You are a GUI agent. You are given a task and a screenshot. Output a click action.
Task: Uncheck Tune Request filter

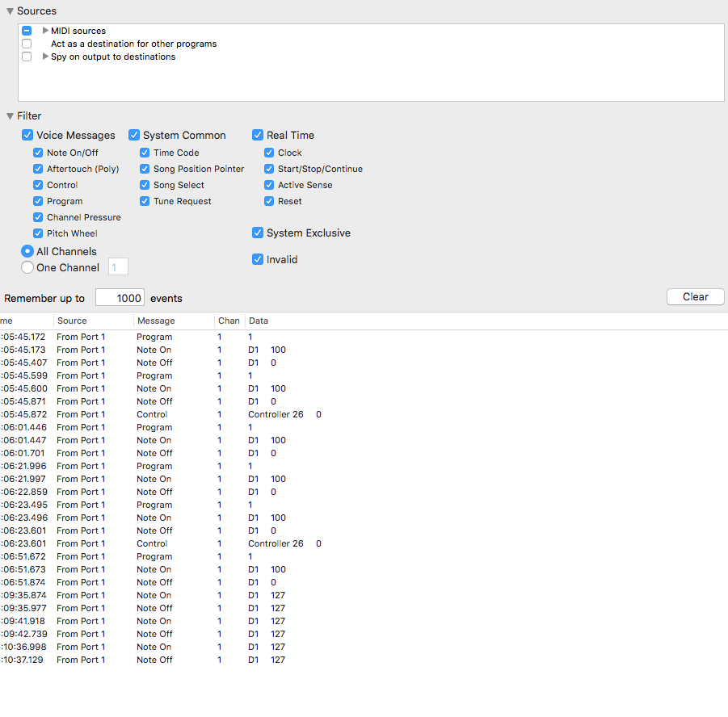coord(145,201)
